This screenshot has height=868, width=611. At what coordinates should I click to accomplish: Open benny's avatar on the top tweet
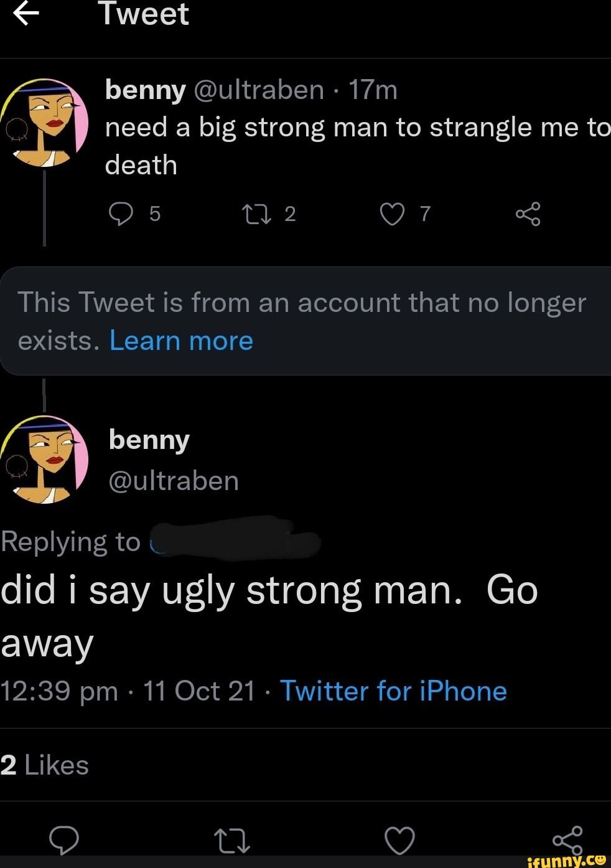[x=46, y=123]
